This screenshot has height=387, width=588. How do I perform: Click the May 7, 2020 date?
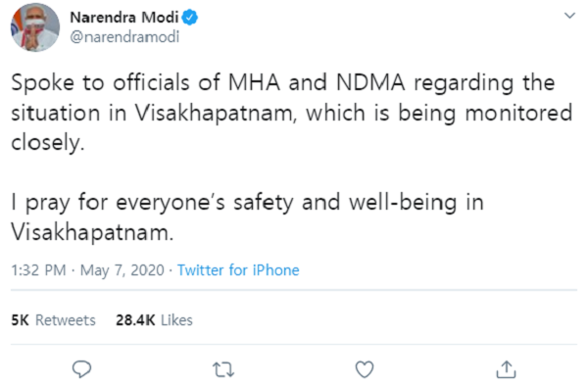pos(122,270)
